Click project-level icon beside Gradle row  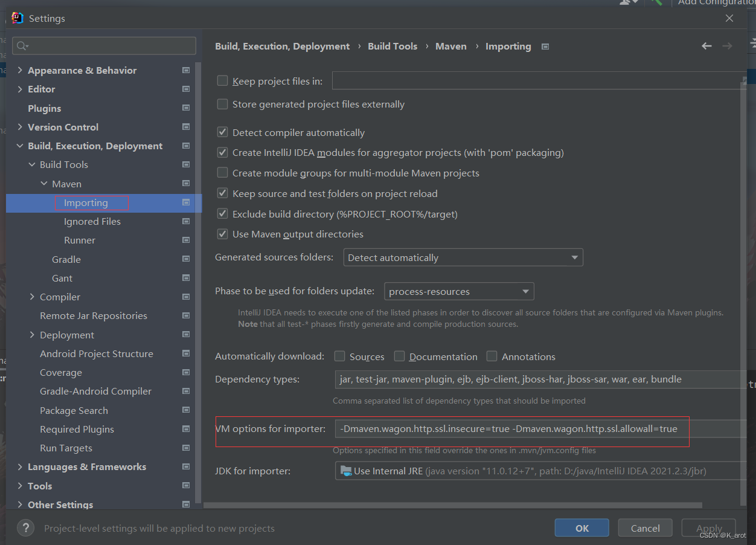[x=186, y=259]
